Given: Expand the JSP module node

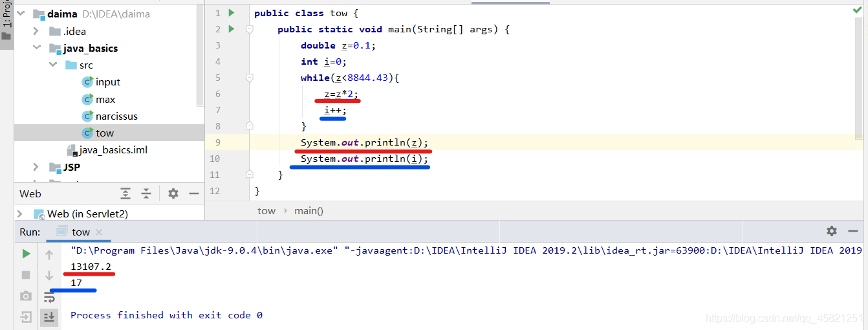Looking at the screenshot, I should click(36, 167).
